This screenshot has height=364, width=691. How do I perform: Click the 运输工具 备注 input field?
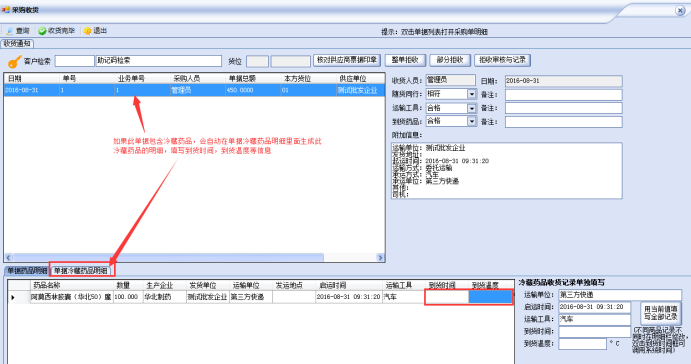click(564, 108)
